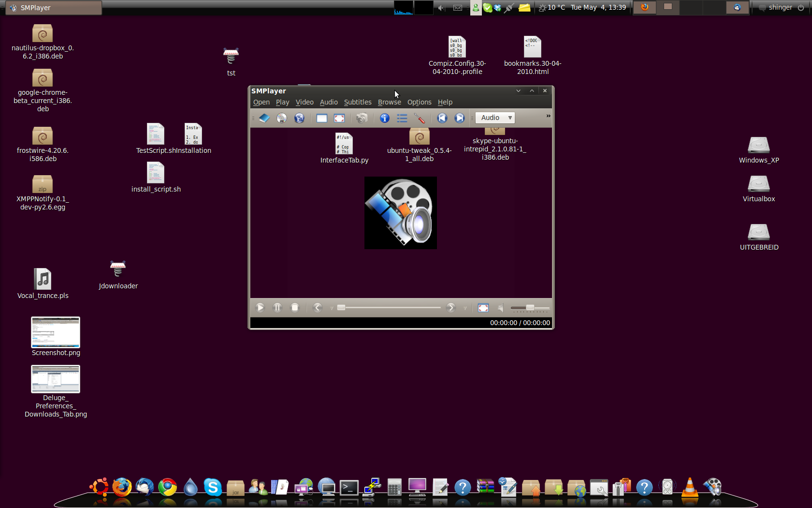Launch Google Chrome from the dock
This screenshot has width=812, height=508.
coord(168,487)
